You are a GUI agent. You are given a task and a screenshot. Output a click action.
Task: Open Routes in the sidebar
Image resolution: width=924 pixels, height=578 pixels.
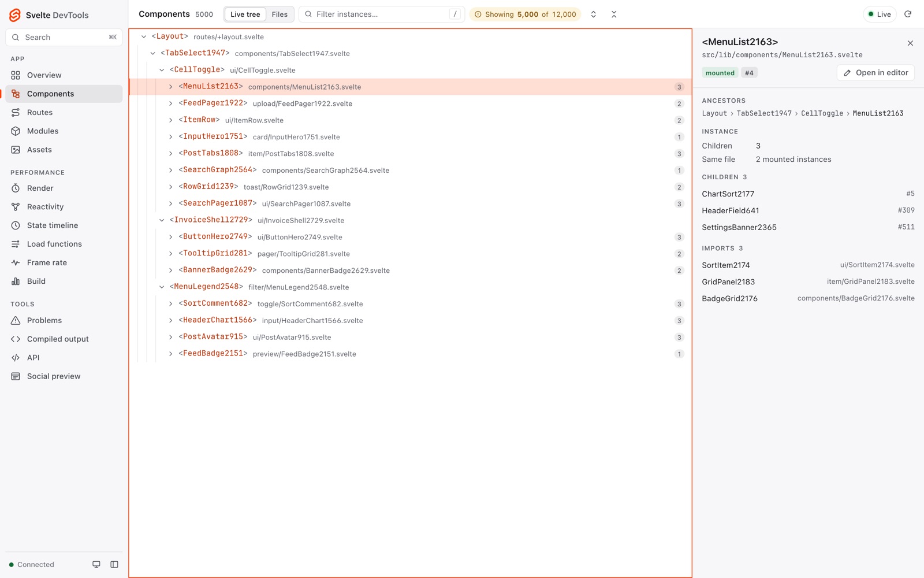[64, 112]
